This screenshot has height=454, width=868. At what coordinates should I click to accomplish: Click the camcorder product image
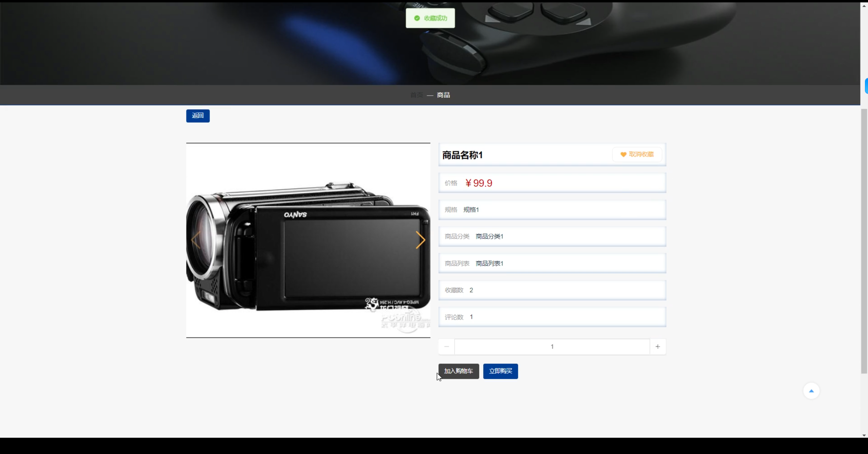[x=308, y=257]
